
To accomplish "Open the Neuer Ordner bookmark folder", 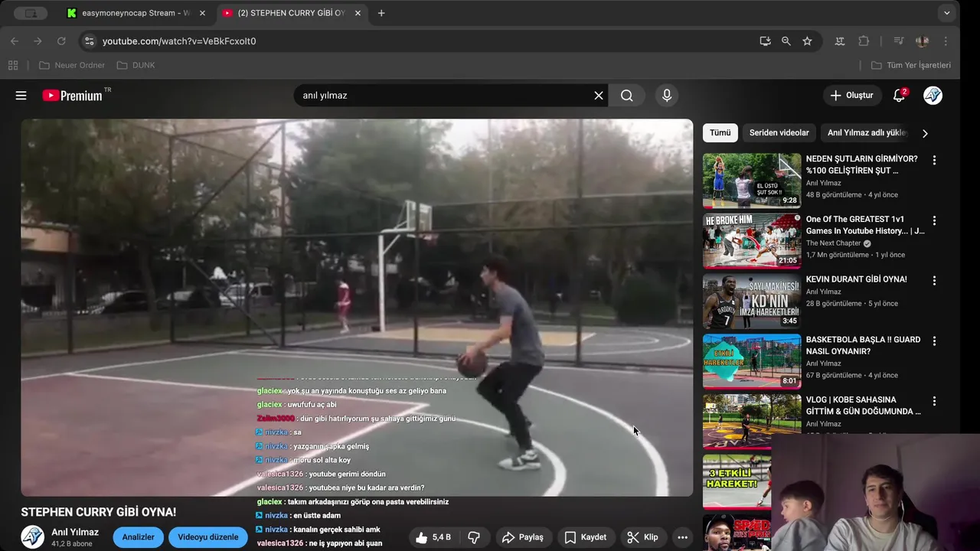I will click(72, 65).
